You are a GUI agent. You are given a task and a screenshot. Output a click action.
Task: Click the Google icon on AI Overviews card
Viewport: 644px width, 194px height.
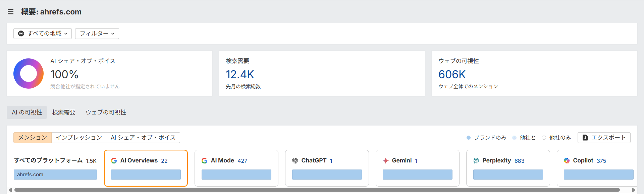[x=114, y=161]
